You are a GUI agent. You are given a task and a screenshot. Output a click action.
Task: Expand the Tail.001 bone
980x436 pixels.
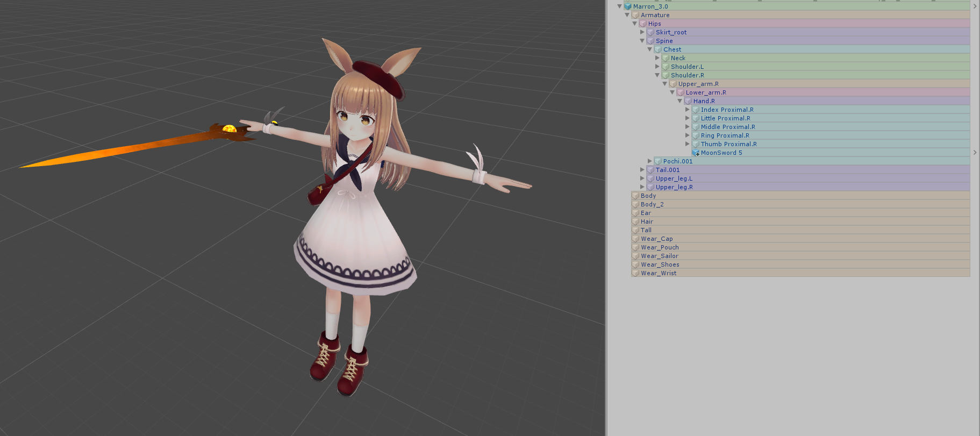pyautogui.click(x=642, y=170)
